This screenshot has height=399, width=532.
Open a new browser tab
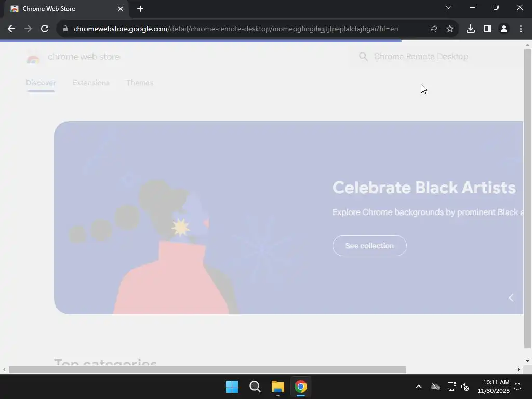(140, 9)
